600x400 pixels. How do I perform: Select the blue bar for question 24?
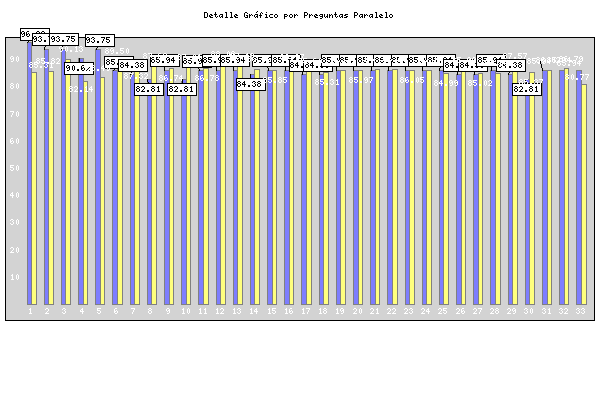(425, 187)
